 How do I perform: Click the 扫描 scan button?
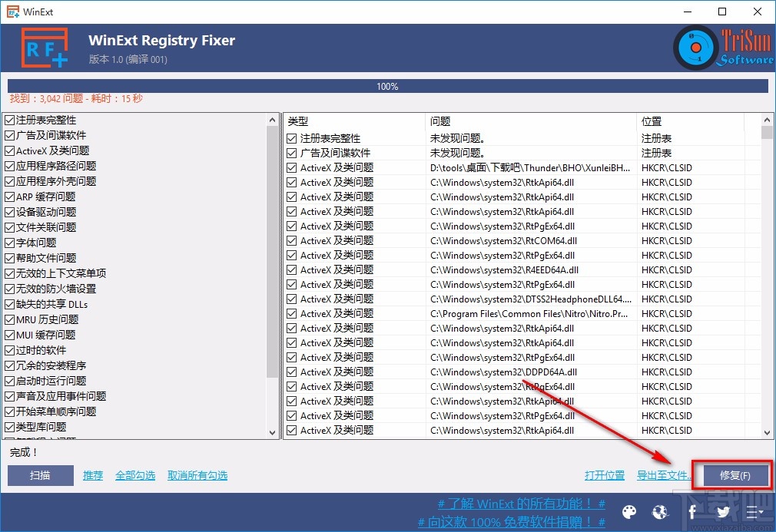(x=41, y=476)
